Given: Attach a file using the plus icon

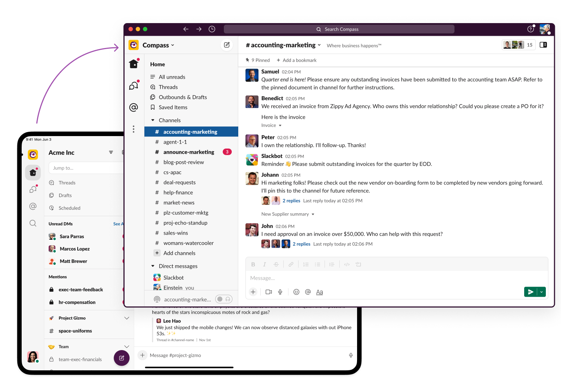Looking at the screenshot, I should coord(253,292).
